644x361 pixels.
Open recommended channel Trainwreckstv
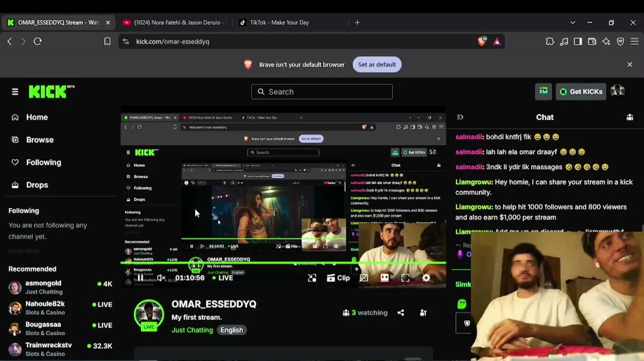pyautogui.click(x=60, y=349)
